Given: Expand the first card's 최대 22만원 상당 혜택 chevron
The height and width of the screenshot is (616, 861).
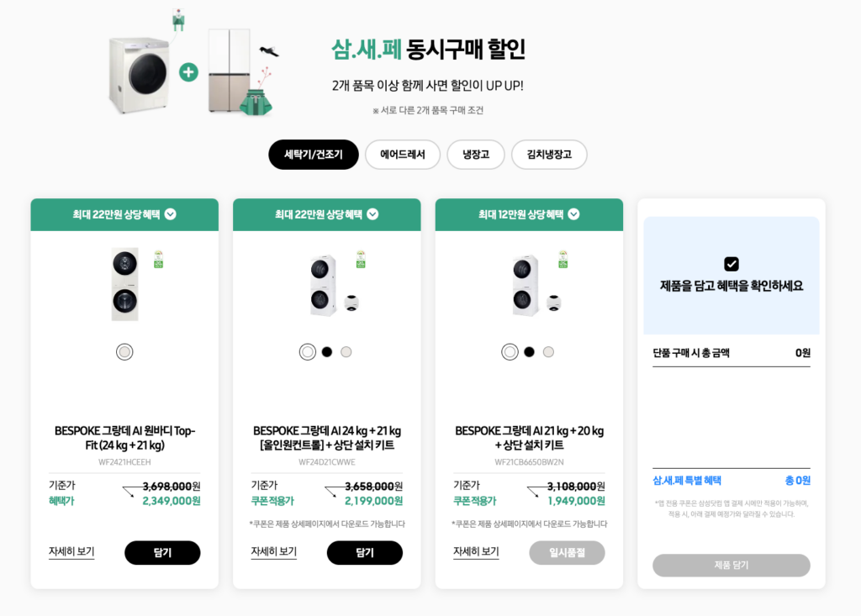Looking at the screenshot, I should point(171,214).
